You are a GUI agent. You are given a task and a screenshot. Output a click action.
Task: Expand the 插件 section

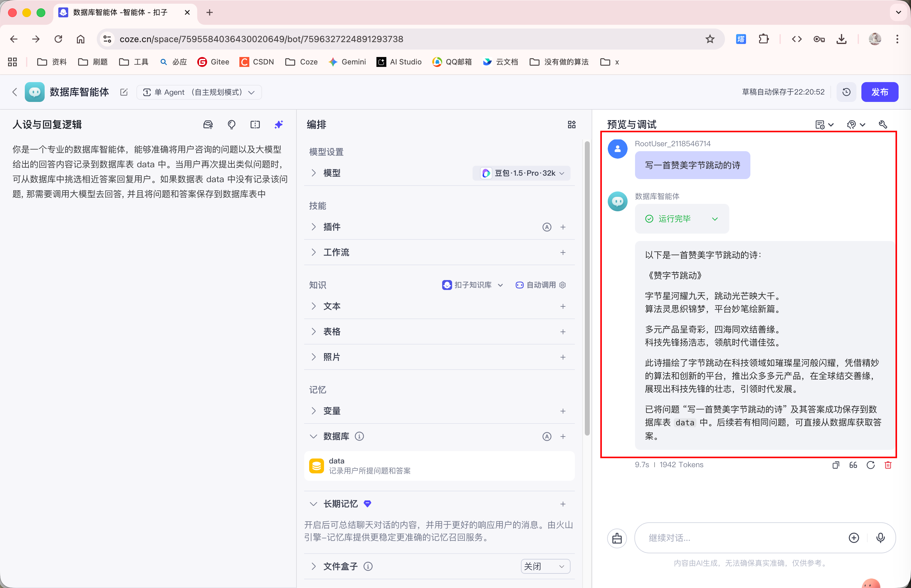pyautogui.click(x=313, y=227)
